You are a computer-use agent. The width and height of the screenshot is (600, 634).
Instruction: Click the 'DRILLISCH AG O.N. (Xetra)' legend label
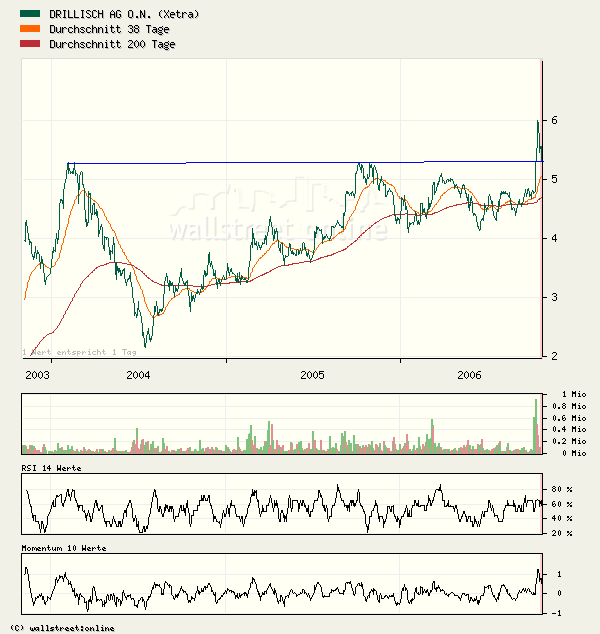[124, 15]
